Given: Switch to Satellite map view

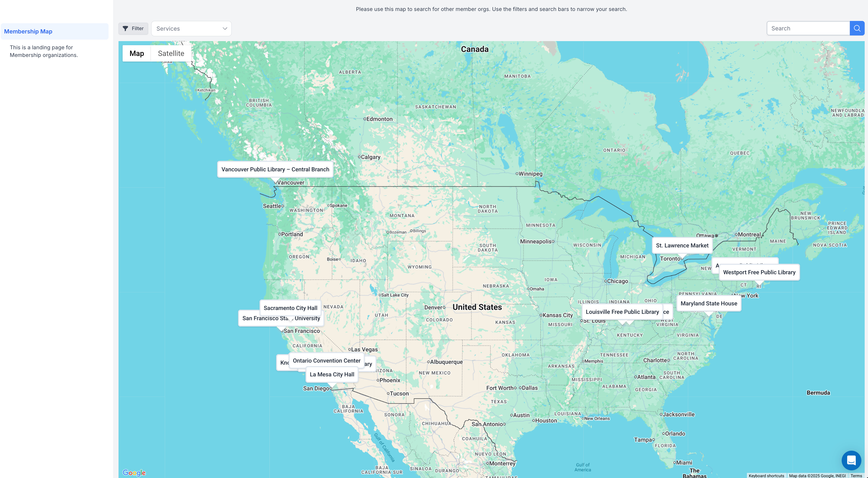Looking at the screenshot, I should (171, 53).
